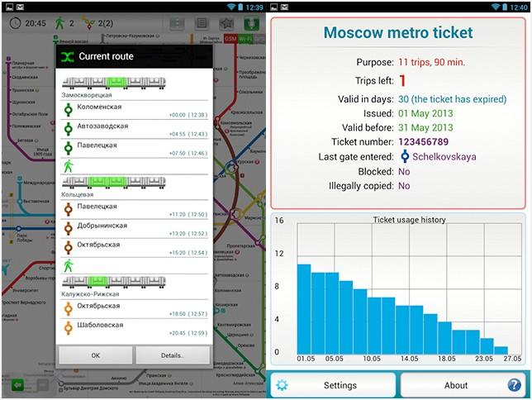Click Автозаводская green station marker icon

click(x=69, y=129)
